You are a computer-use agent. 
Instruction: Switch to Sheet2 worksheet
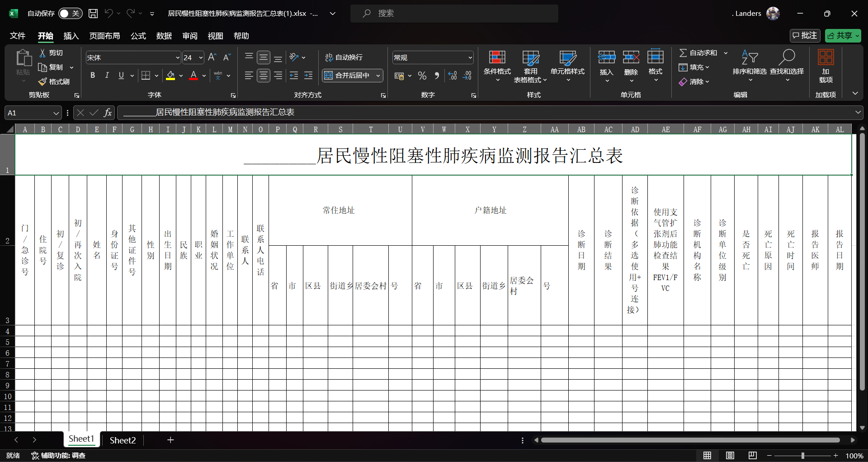[x=123, y=440]
